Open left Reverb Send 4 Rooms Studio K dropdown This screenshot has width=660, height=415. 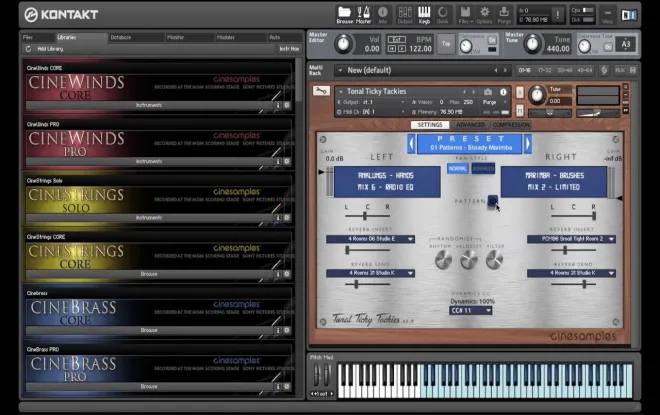coord(370,273)
